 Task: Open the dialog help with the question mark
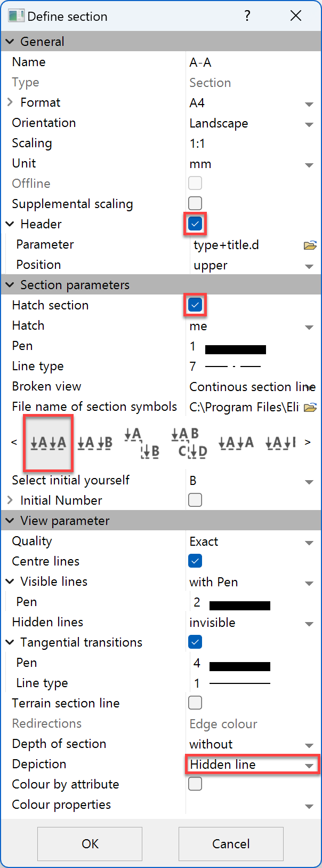(247, 16)
